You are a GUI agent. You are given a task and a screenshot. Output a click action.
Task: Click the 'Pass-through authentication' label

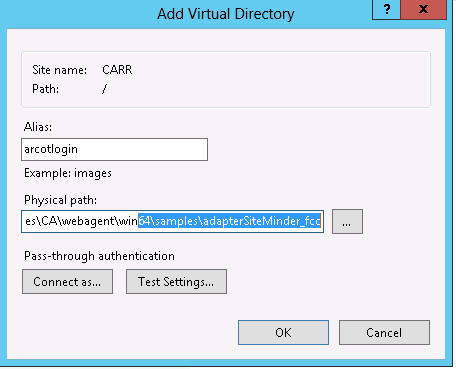[99, 256]
